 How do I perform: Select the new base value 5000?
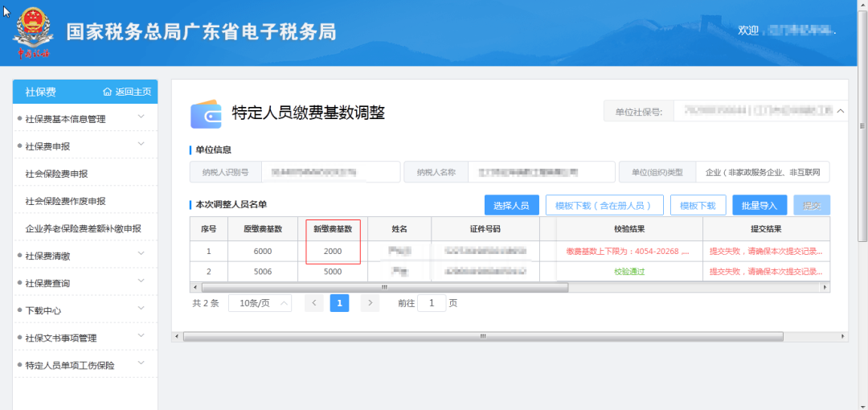click(x=333, y=272)
